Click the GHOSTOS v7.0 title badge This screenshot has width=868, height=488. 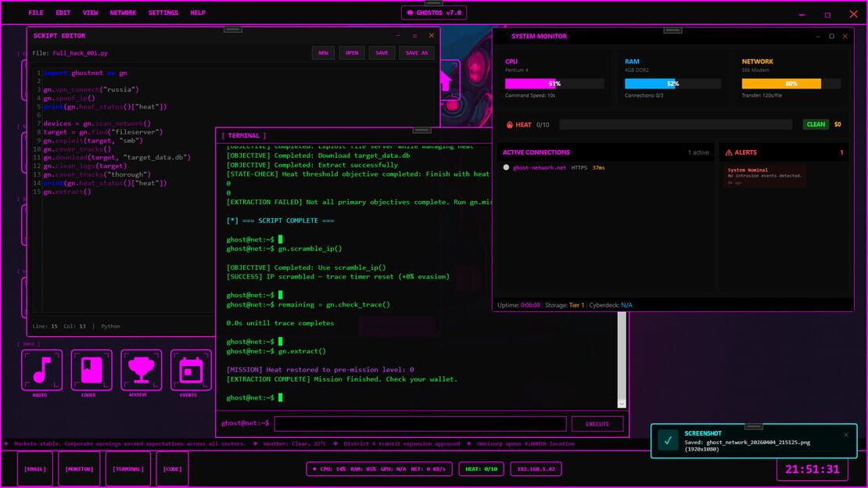tap(434, 13)
